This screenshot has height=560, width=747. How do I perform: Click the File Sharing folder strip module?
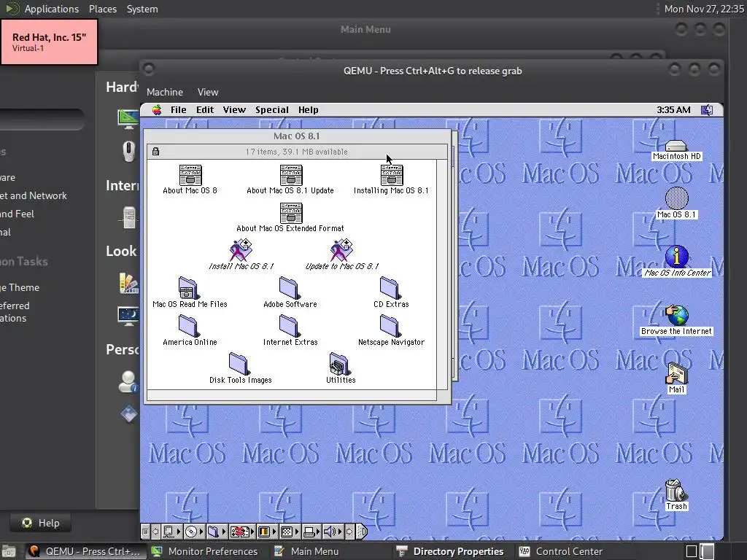tap(216, 532)
